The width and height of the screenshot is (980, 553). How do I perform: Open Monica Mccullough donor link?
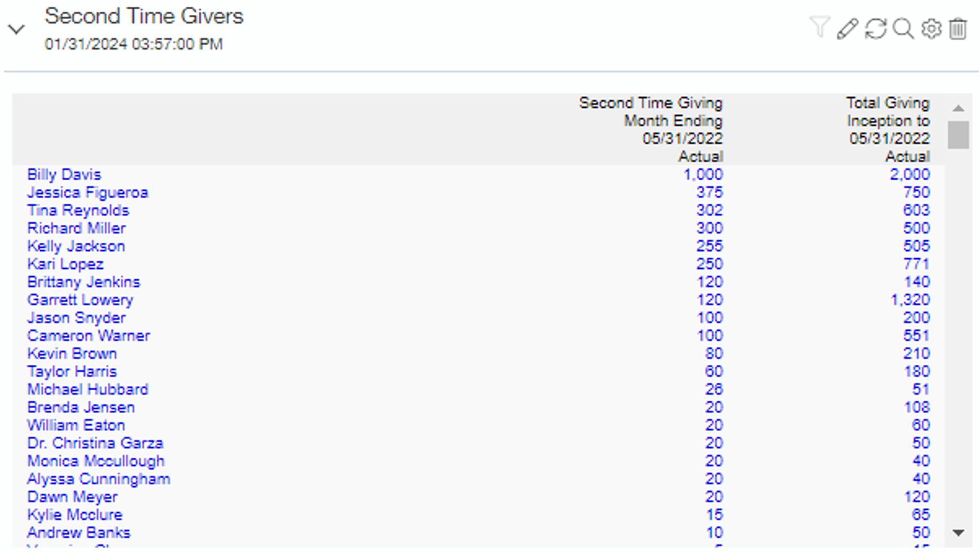pyautogui.click(x=96, y=461)
